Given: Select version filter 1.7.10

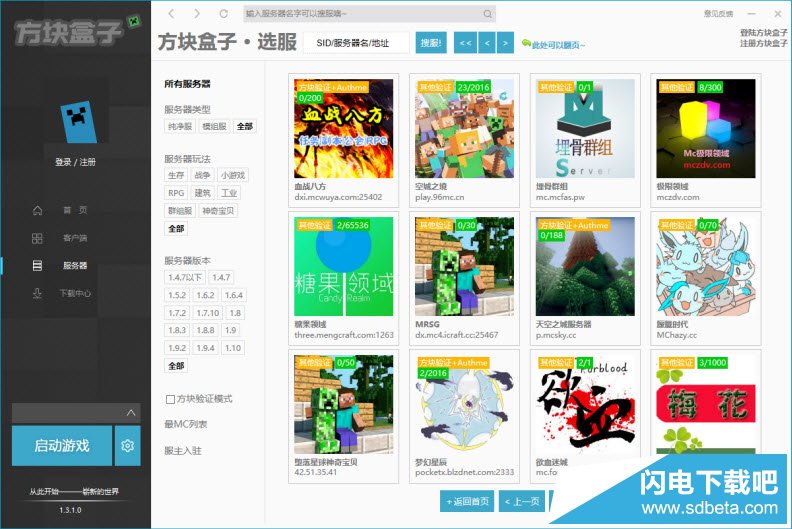Looking at the screenshot, I should click(x=208, y=313).
